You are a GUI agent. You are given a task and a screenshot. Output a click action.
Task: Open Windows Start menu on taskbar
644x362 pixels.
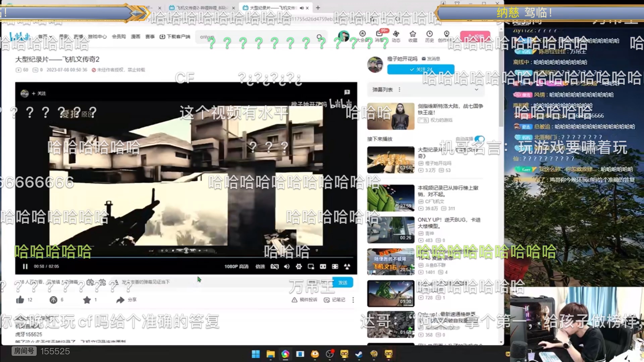(256, 354)
